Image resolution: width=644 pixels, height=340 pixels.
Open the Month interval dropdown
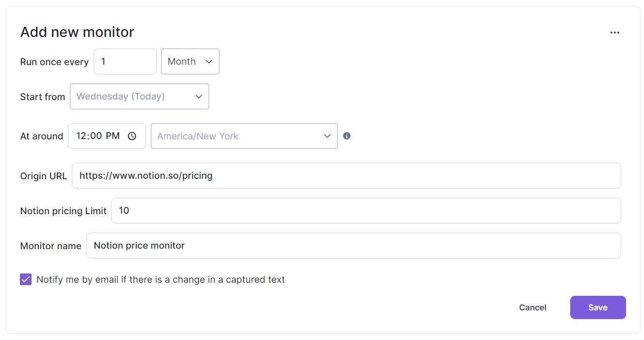pyautogui.click(x=190, y=62)
